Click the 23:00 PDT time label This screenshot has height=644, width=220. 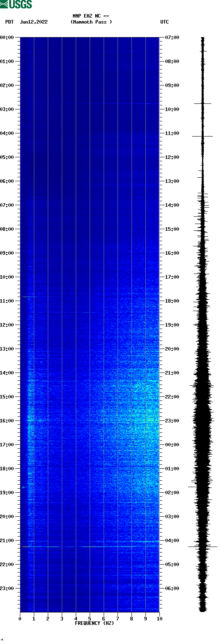[x=7, y=589]
